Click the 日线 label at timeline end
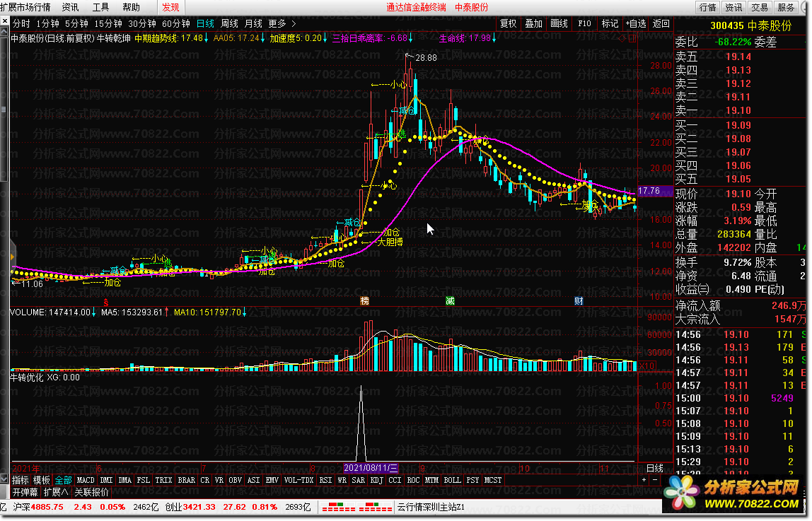The height and width of the screenshot is (521, 812). [x=655, y=468]
